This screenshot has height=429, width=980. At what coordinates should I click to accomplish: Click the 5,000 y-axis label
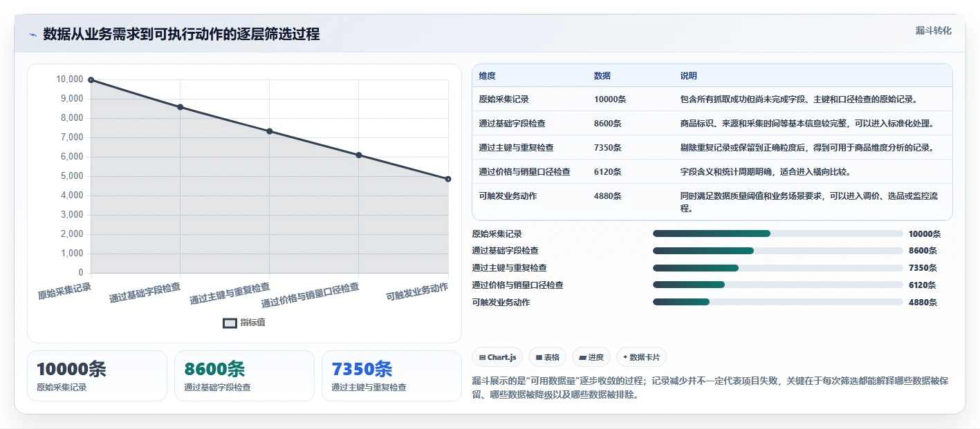pos(72,176)
